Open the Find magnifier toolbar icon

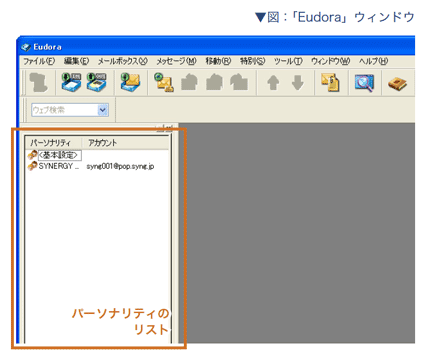coord(364,83)
